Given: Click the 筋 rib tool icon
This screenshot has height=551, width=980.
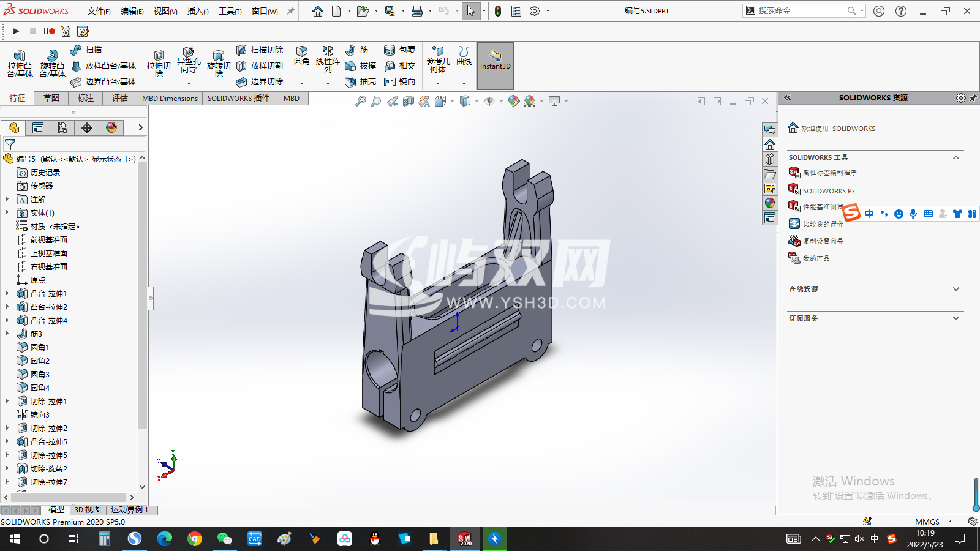Looking at the screenshot, I should pyautogui.click(x=357, y=50).
